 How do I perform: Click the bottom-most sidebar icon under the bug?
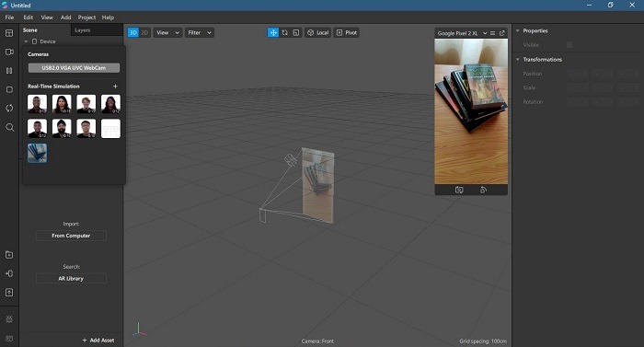[x=9, y=339]
